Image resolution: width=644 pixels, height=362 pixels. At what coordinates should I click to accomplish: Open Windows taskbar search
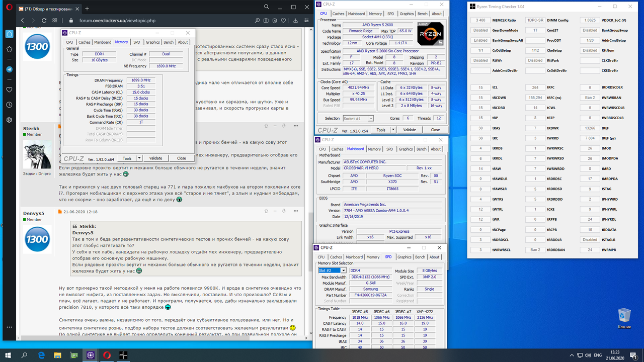click(x=25, y=355)
